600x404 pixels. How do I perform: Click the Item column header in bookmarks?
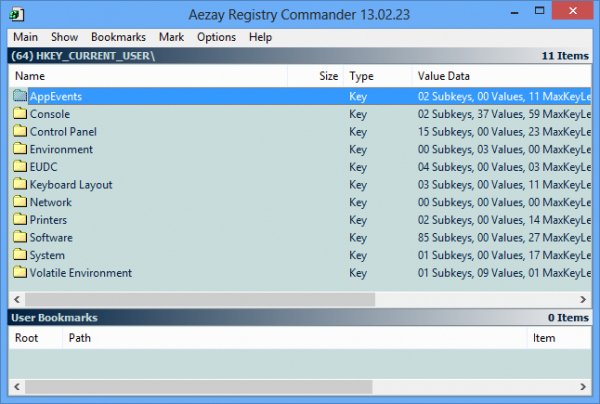tap(559, 338)
